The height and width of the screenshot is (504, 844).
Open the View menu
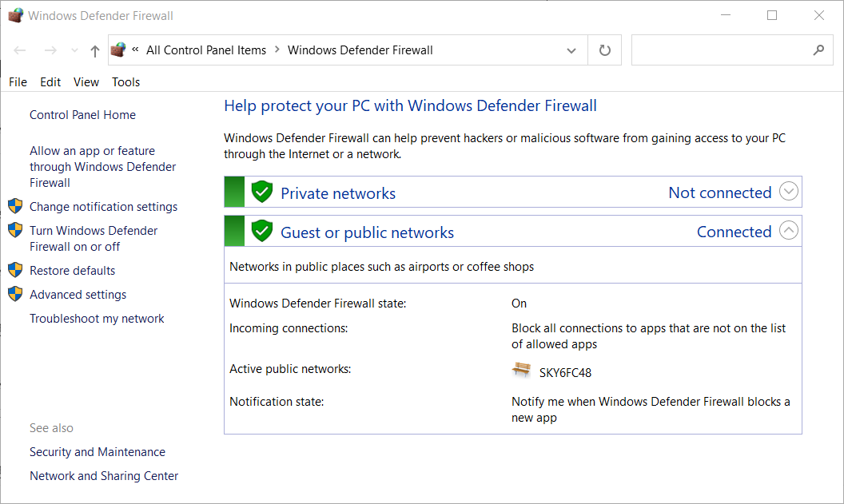(x=86, y=81)
